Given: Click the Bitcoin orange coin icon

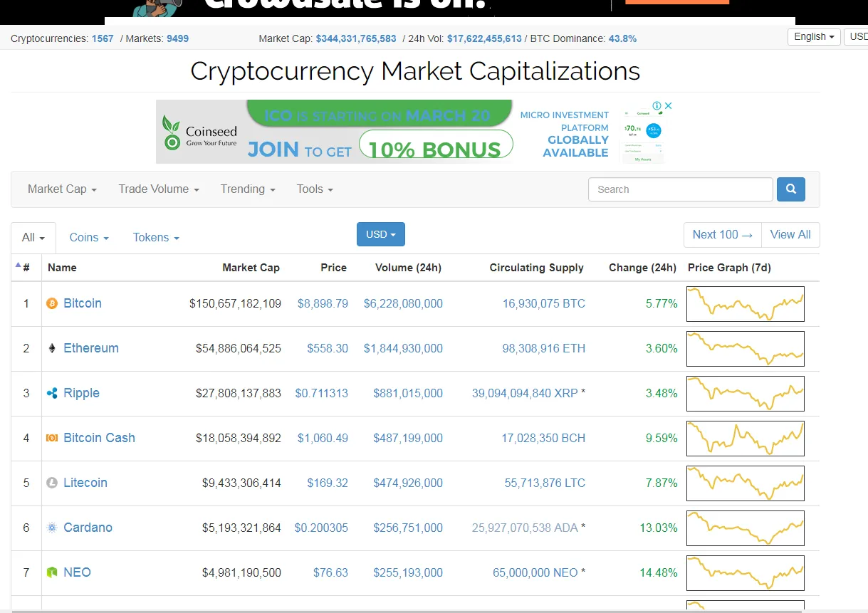Looking at the screenshot, I should tap(51, 303).
